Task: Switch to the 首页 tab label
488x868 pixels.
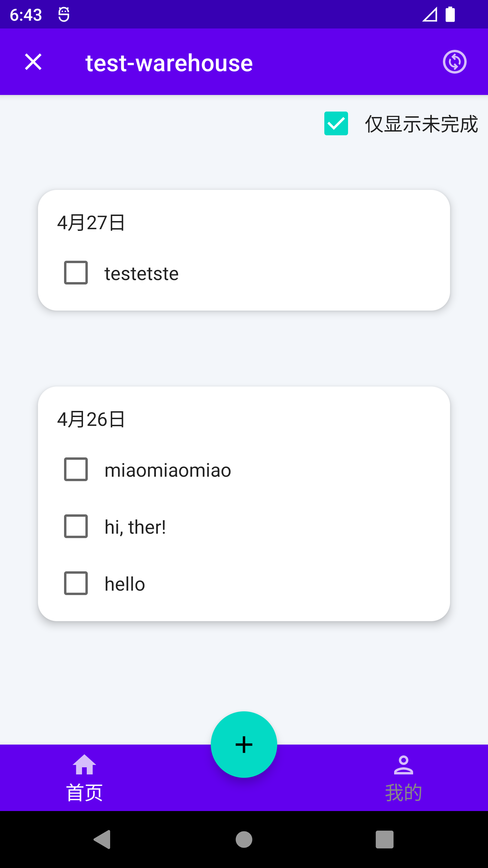Action: (84, 793)
